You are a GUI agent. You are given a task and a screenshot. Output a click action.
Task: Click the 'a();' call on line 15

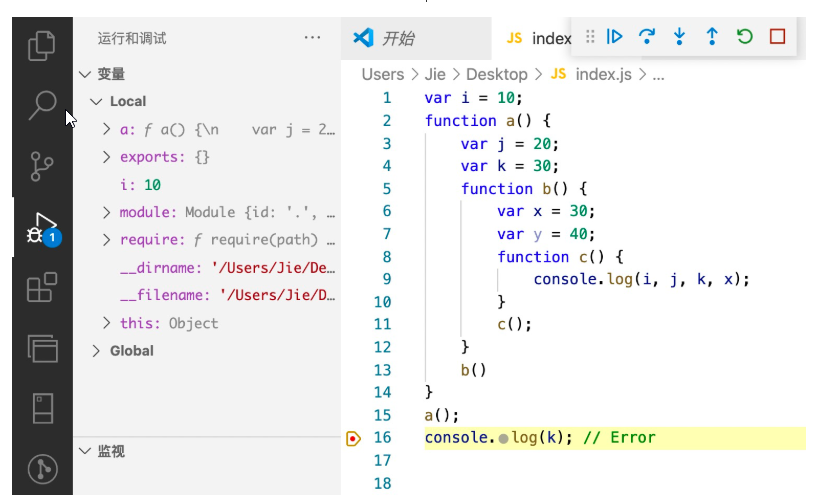click(441, 415)
